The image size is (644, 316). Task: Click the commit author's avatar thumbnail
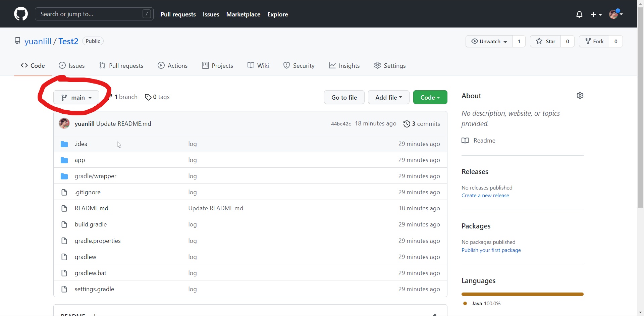tap(64, 123)
